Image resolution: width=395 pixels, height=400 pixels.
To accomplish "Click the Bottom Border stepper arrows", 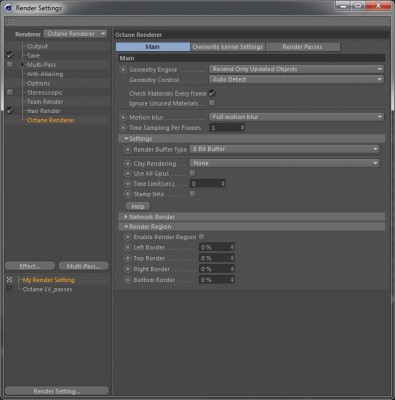I will pyautogui.click(x=232, y=280).
